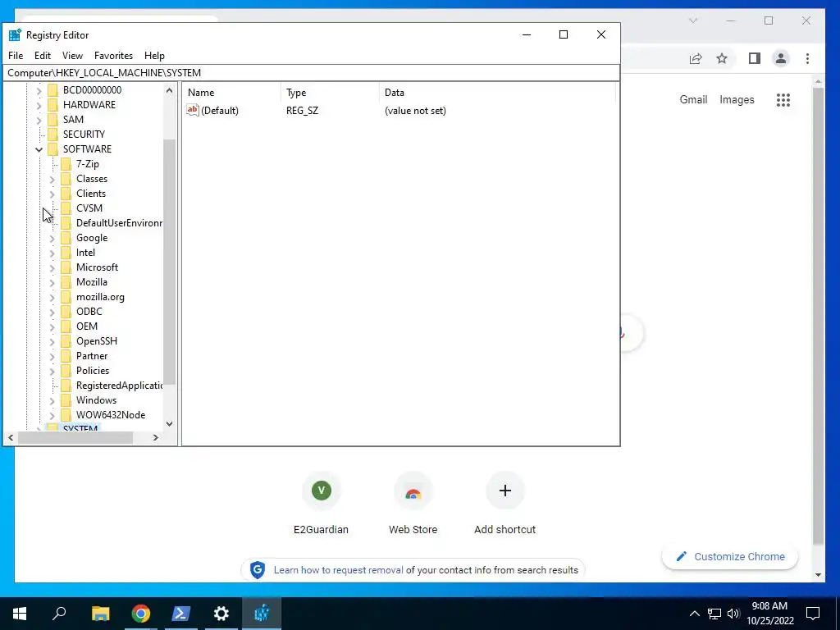Expand the SAM key
Screen dimensions: 840x630
click(x=39, y=120)
